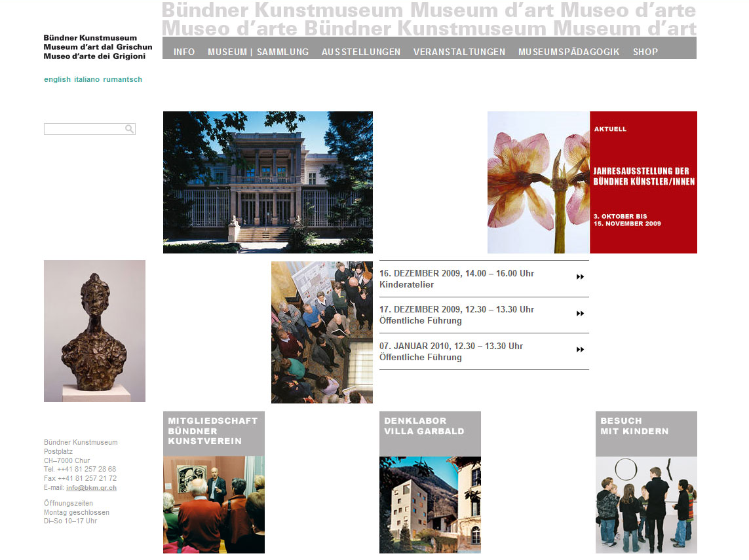Click arrow icon for 07. Januar Führung
The height and width of the screenshot is (560, 749).
click(x=580, y=350)
